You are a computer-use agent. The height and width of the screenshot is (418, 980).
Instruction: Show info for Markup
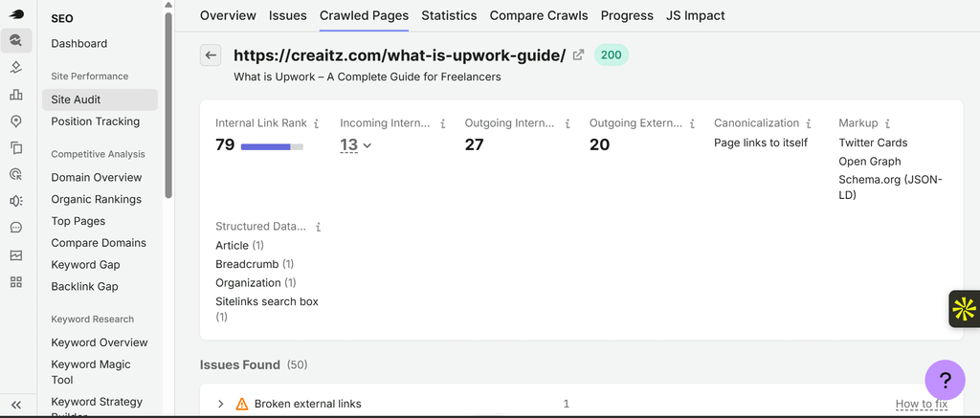click(x=887, y=123)
